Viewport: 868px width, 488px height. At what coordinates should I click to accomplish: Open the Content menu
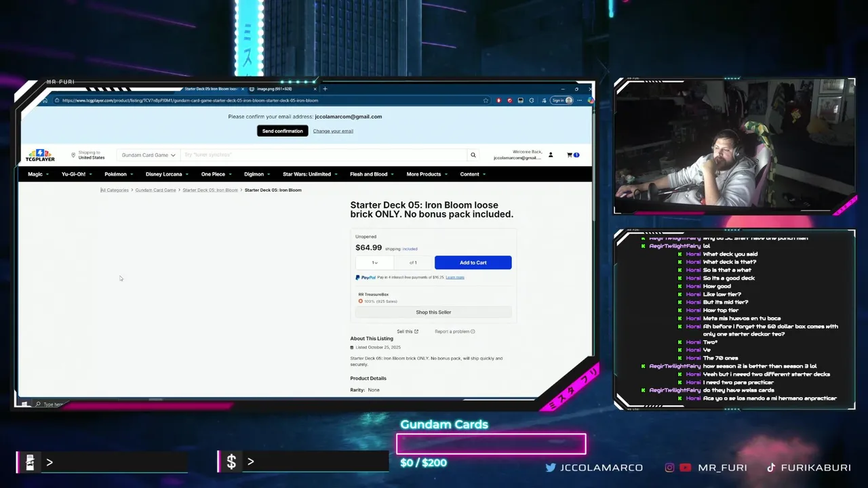[x=473, y=174]
